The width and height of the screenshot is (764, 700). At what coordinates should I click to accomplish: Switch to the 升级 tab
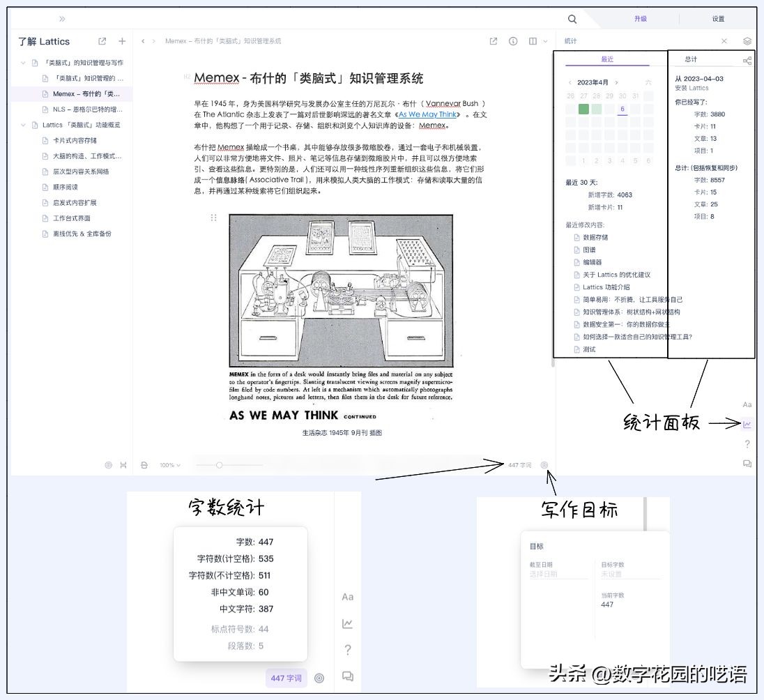click(640, 19)
